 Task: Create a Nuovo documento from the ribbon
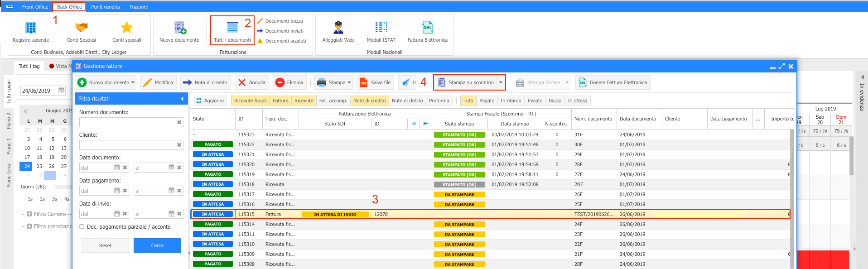(x=179, y=32)
